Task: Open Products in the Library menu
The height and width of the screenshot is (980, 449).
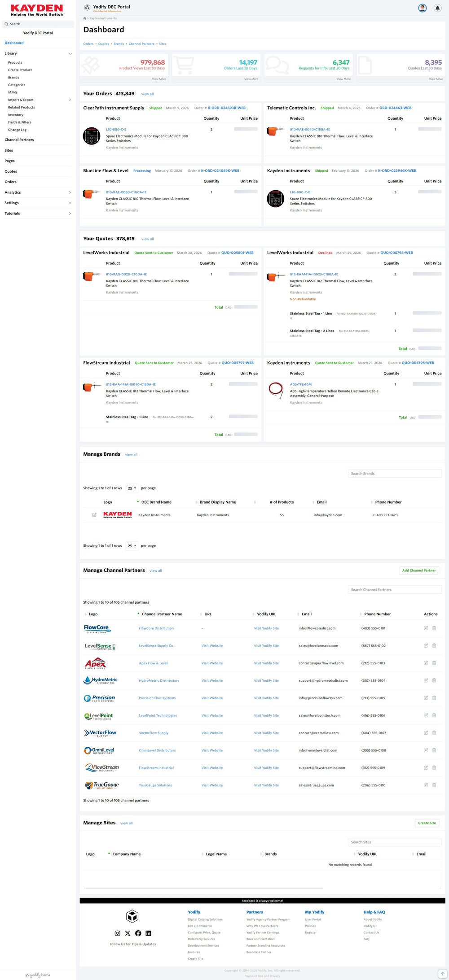Action: pyautogui.click(x=15, y=63)
